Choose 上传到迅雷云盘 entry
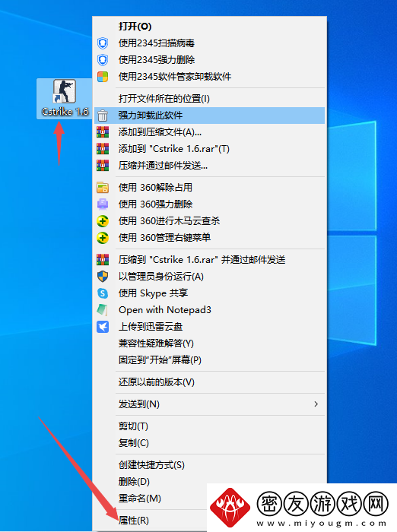The height and width of the screenshot is (532, 397). click(x=210, y=326)
